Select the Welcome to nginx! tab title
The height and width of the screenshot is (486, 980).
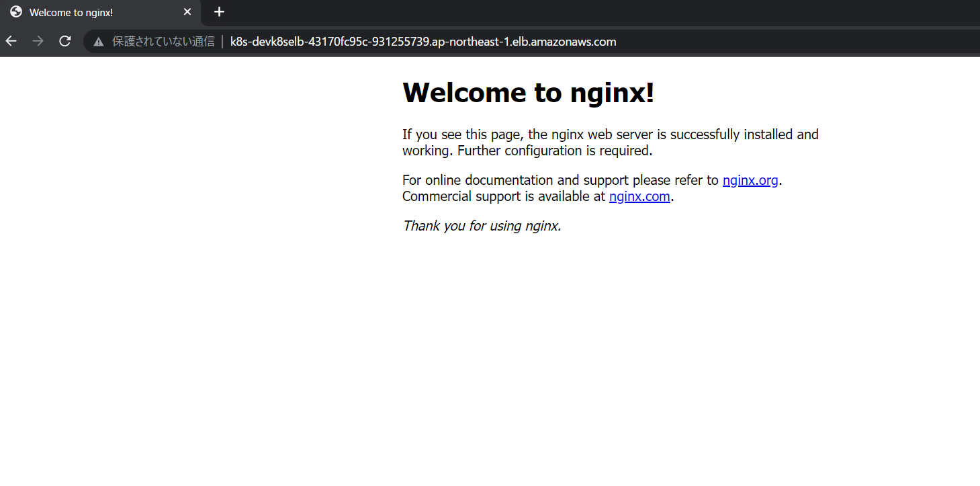(71, 13)
